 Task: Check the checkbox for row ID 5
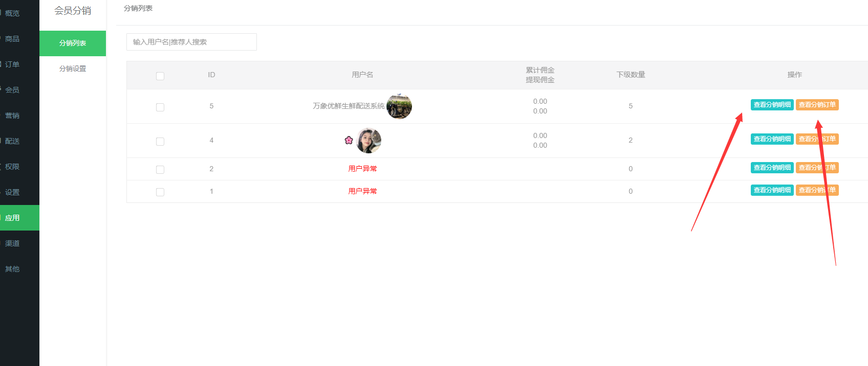click(160, 107)
